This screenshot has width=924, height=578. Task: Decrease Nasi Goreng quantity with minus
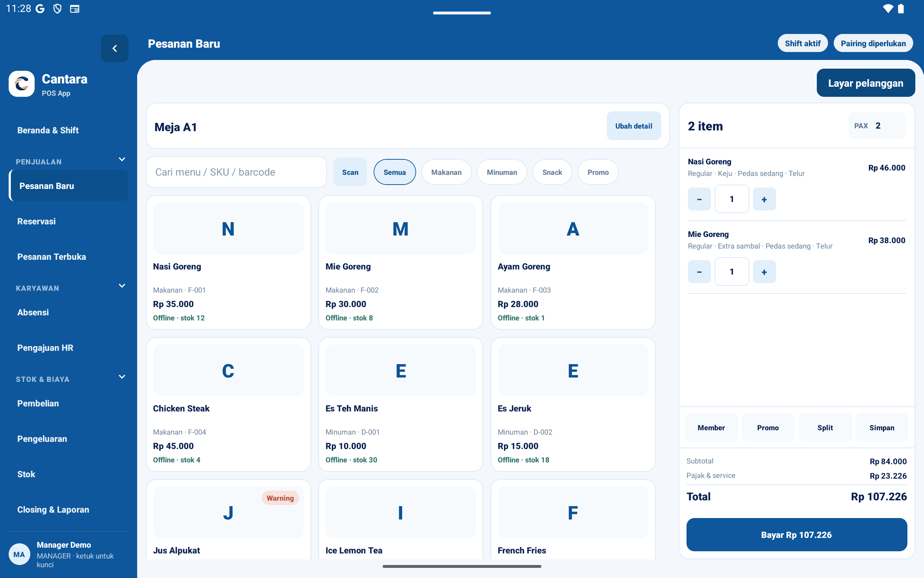(x=699, y=199)
